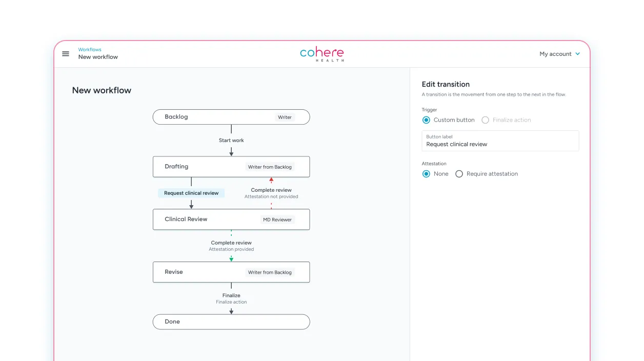Click the Writer from Backlog badge on Revise

[x=270, y=272]
